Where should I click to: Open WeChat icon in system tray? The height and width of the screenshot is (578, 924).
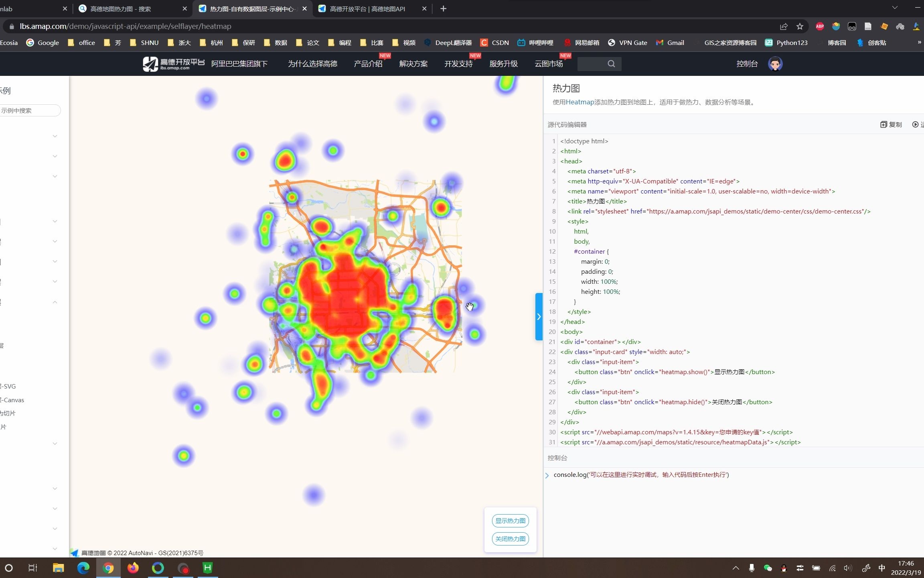click(x=768, y=568)
